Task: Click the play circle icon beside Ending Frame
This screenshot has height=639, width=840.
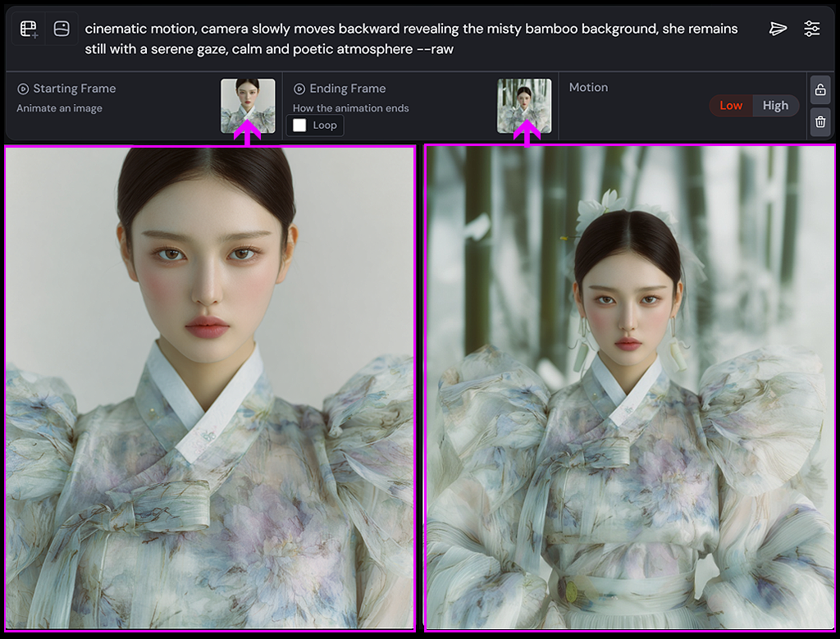Action: coord(299,89)
